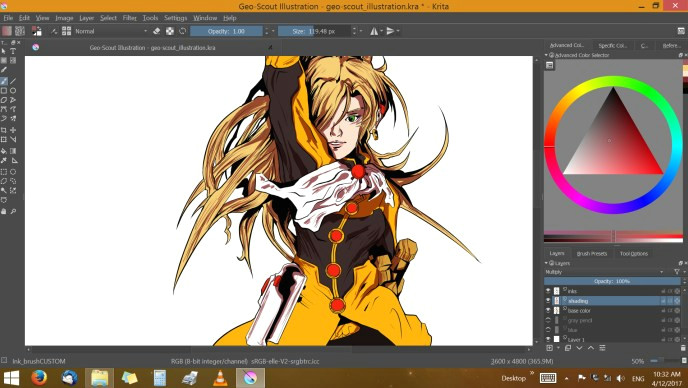688x388 pixels.
Task: Open the Layer menu
Action: (x=86, y=18)
